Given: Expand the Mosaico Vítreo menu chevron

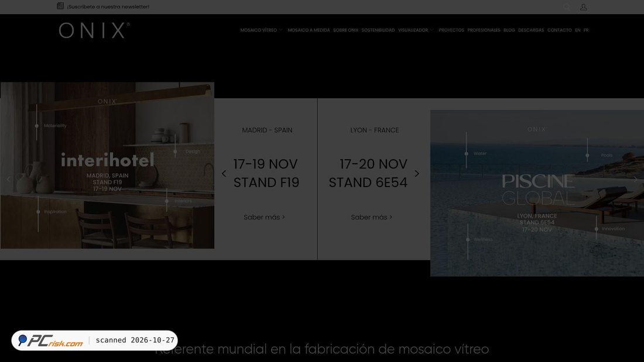Looking at the screenshot, I should point(280,30).
